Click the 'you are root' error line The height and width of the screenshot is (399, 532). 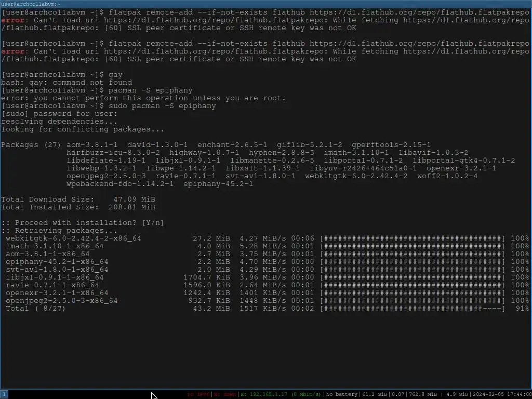click(x=143, y=98)
